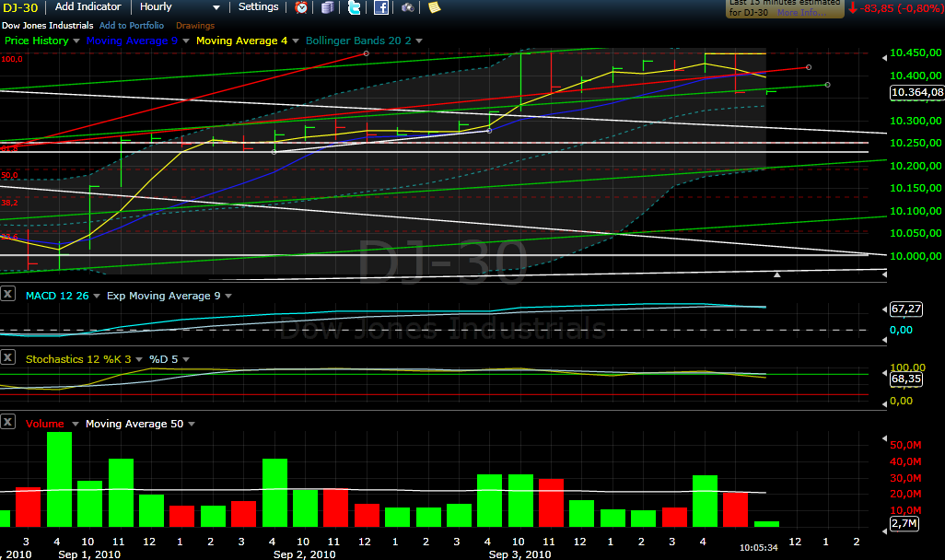Select the red Volume label
Image resolution: width=945 pixels, height=560 pixels.
(44, 424)
